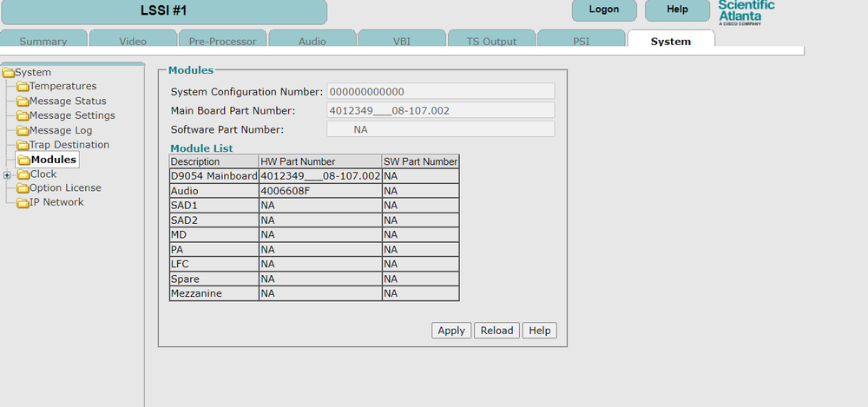
Task: Expand the Clock tree node
Action: coord(7,174)
